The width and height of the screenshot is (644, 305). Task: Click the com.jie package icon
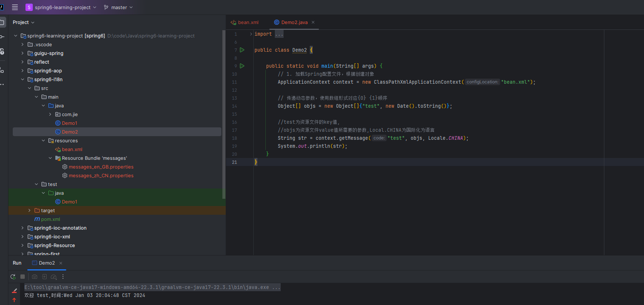tap(58, 114)
